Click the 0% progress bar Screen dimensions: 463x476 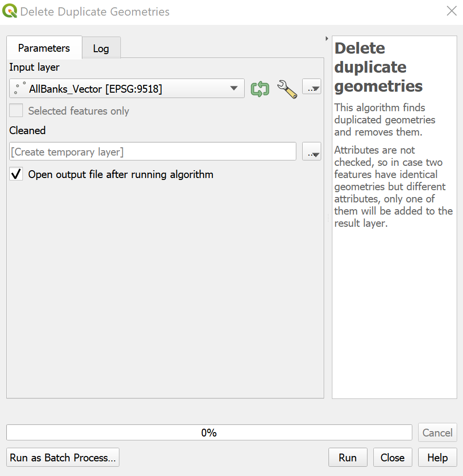[x=209, y=433]
